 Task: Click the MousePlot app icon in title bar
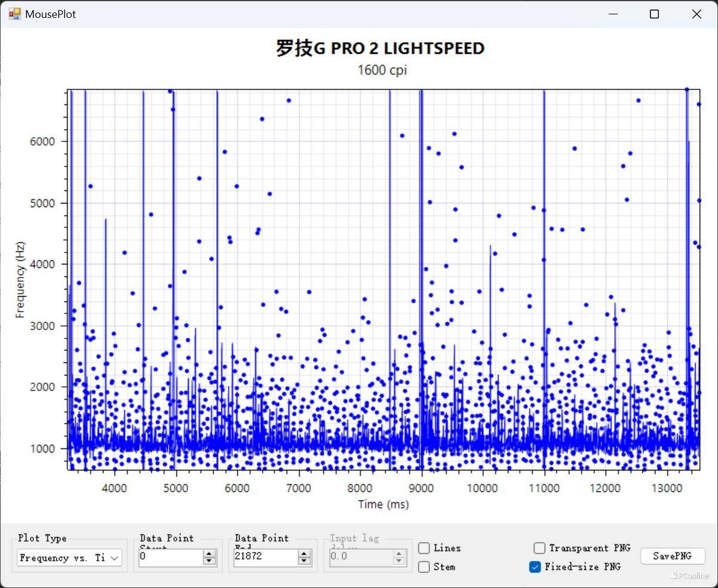(14, 14)
